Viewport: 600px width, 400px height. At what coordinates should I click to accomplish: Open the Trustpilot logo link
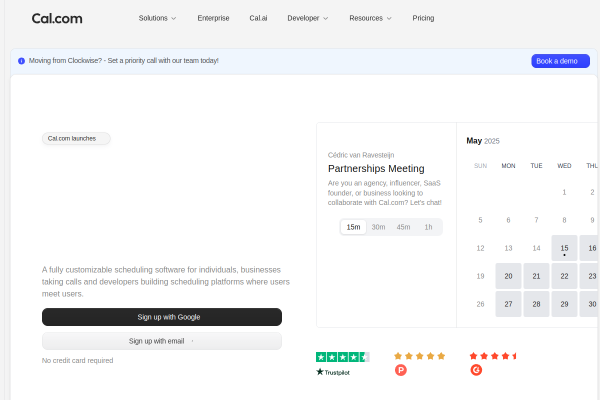coord(333,372)
